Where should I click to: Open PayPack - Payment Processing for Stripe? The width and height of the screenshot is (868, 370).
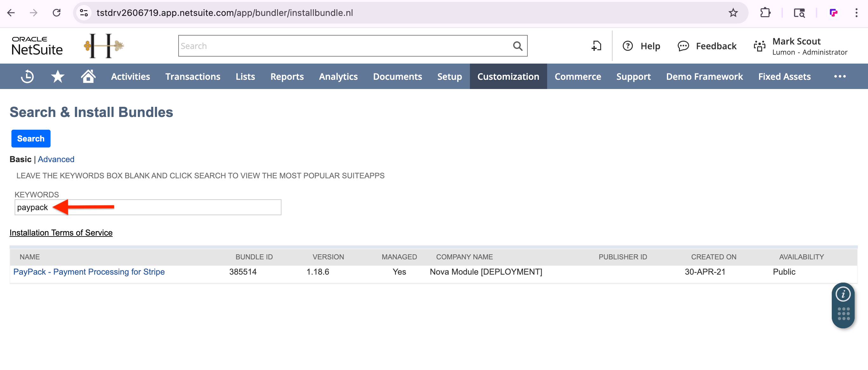tap(89, 271)
